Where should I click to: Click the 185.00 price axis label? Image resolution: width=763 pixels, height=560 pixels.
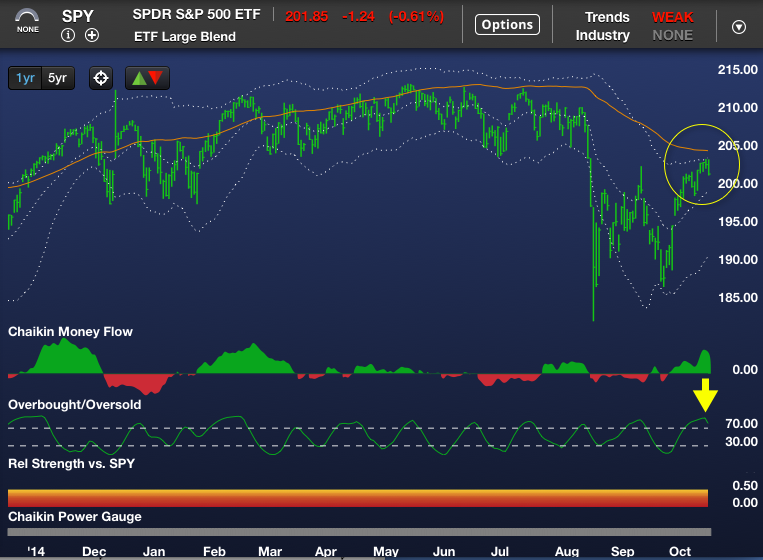[x=738, y=297]
